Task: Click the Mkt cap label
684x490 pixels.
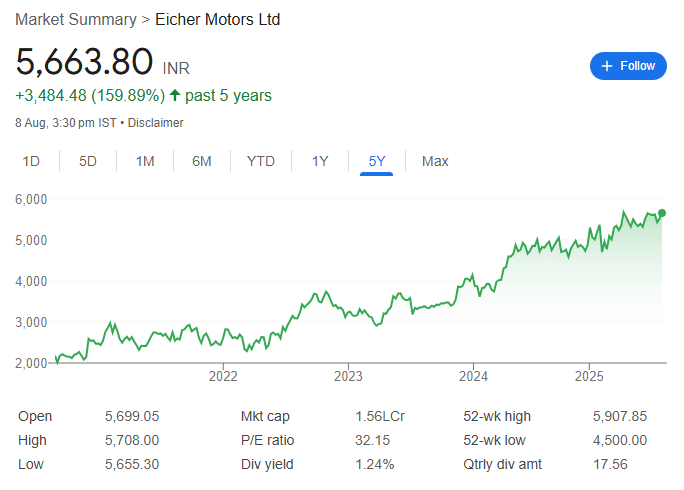Action: pyautogui.click(x=265, y=416)
